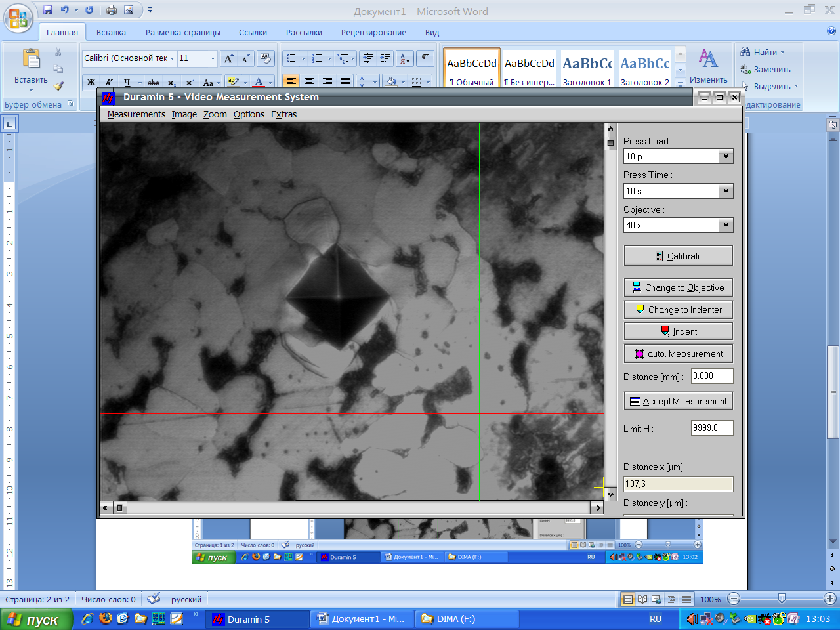This screenshot has height=630, width=840.
Task: Click the Заменить replace button
Action: [x=765, y=69]
